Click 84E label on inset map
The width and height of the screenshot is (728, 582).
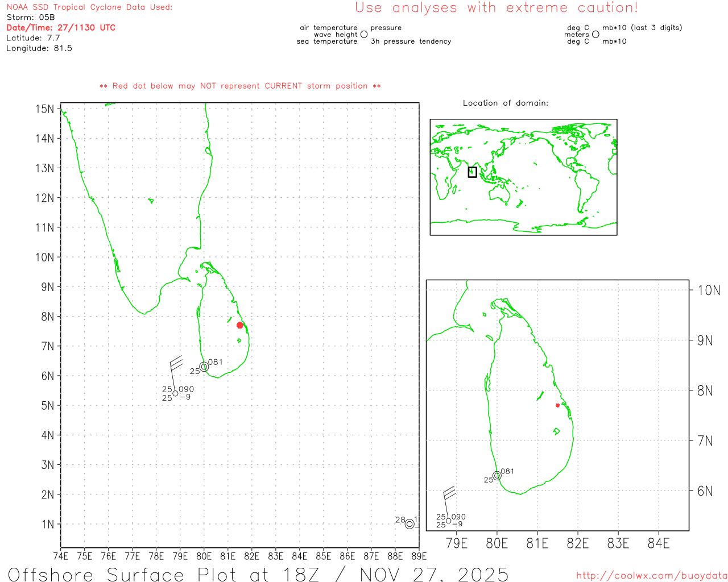tap(659, 543)
